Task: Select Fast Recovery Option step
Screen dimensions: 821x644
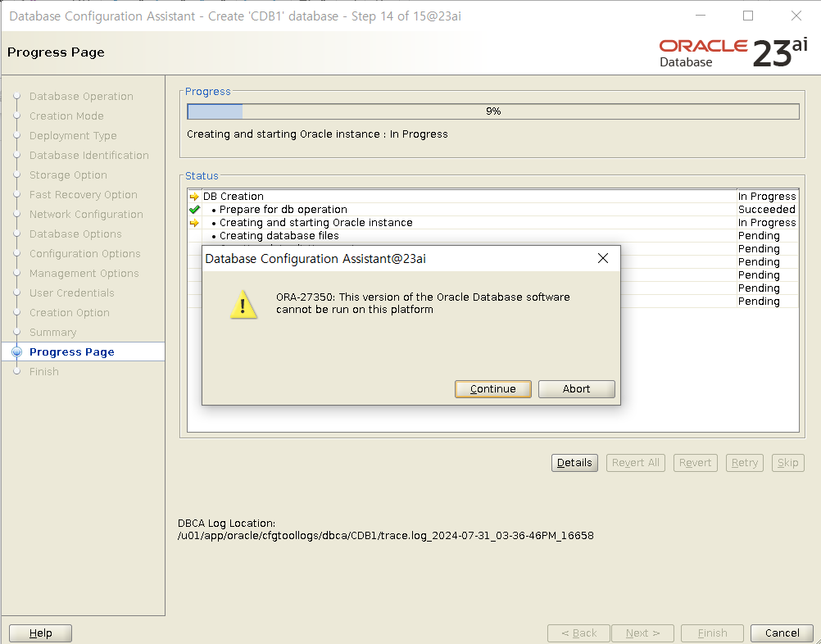Action: click(84, 195)
